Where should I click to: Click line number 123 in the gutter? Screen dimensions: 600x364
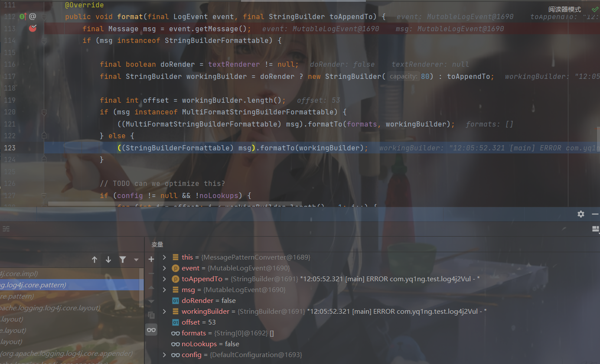(x=10, y=148)
